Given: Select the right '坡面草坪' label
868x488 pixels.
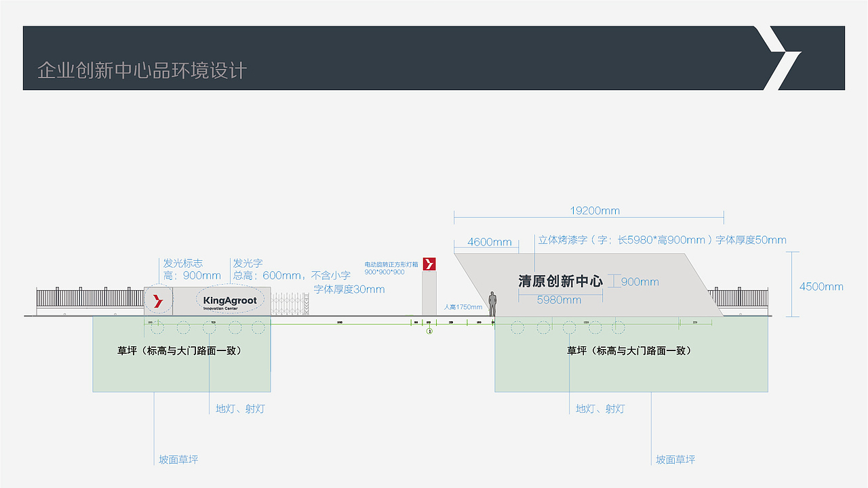Looking at the screenshot, I should point(675,460).
